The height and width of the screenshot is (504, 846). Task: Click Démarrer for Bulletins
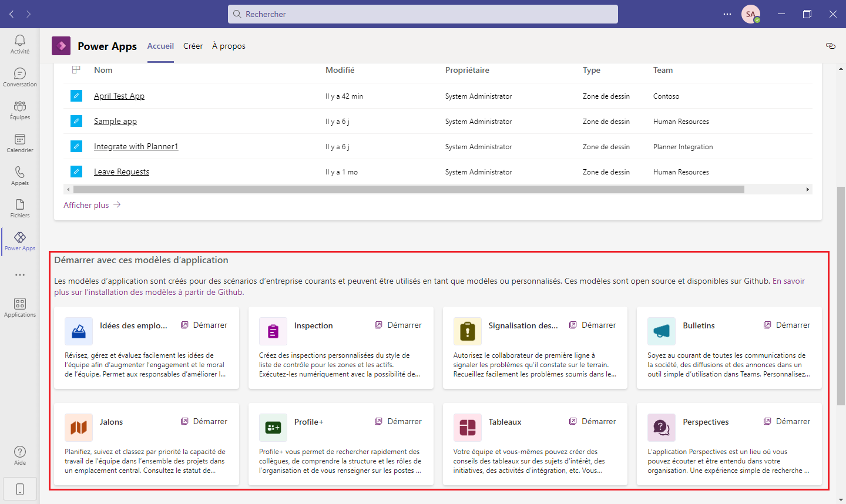click(787, 325)
